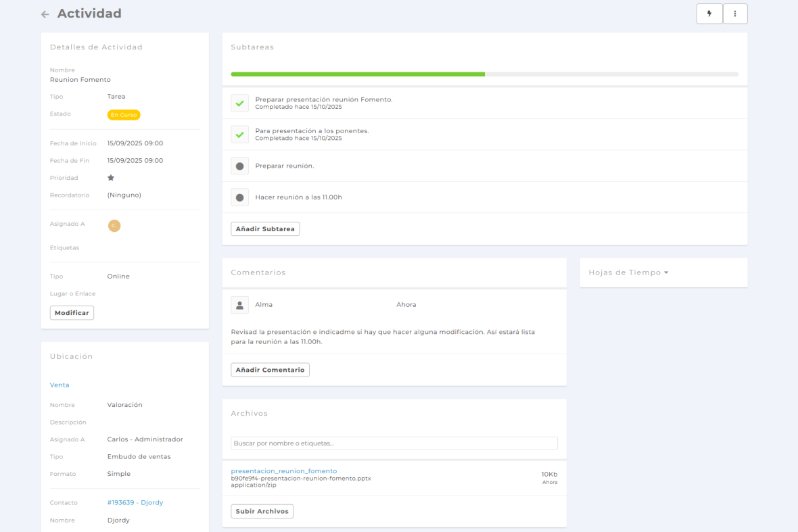Open the three-dot more options menu
The height and width of the screenshot is (532, 798).
pyautogui.click(x=735, y=14)
